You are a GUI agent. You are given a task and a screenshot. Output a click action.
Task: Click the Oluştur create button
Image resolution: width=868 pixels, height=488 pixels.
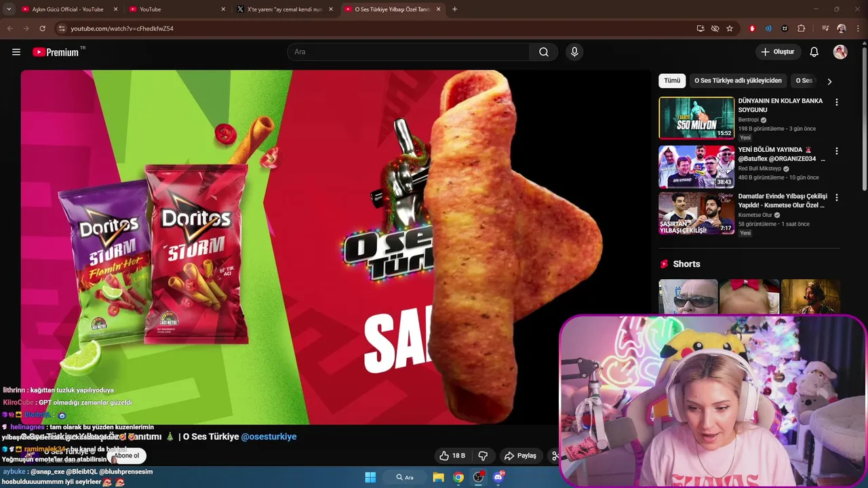(778, 52)
